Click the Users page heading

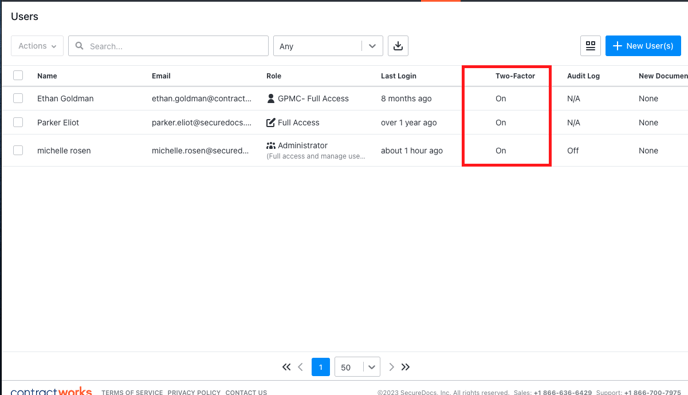click(x=25, y=16)
